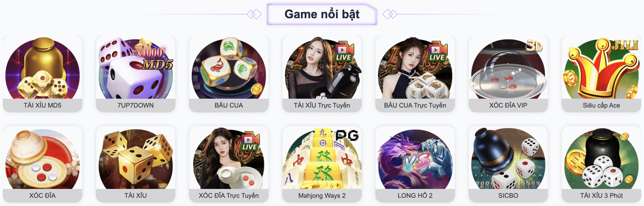This screenshot has height=206, width=644.
Task: Launch the XÓC ĐĨA VIP 3D game
Action: [508, 68]
